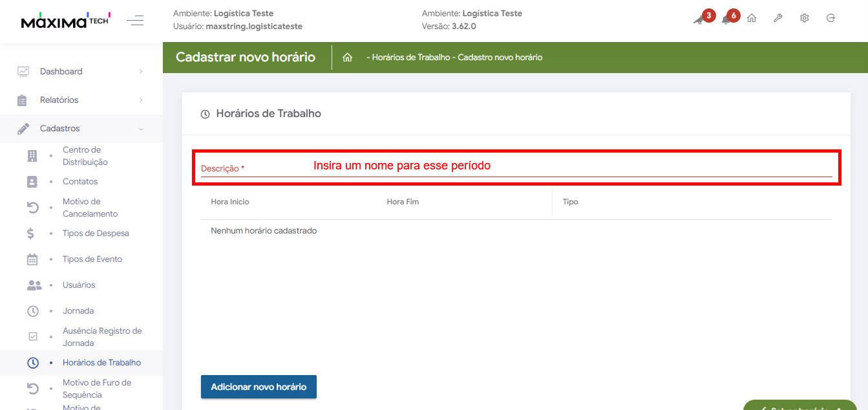Select Tipos de Evento in sidebar
The height and width of the screenshot is (410, 868).
coord(92,259)
